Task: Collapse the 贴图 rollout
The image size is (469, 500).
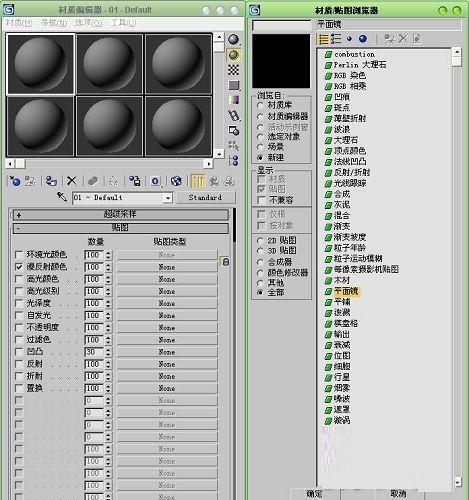Action: [120, 228]
